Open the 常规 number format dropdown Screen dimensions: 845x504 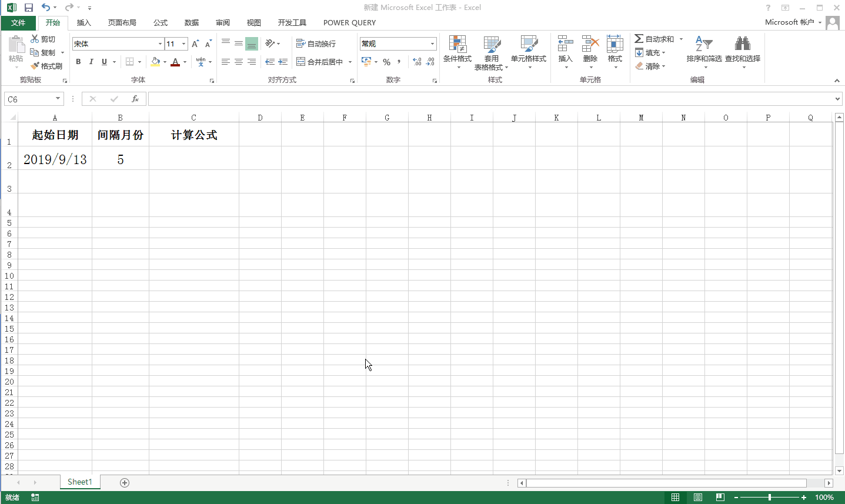pos(432,44)
